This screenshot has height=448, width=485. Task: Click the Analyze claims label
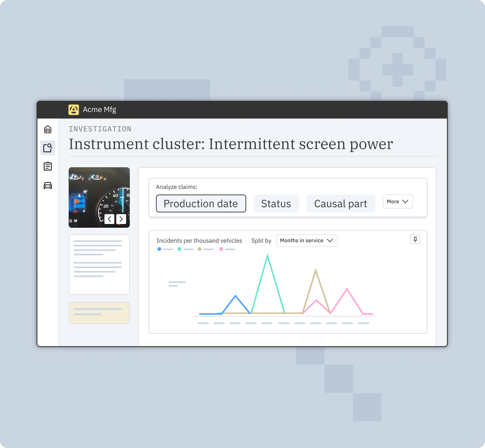(x=177, y=187)
